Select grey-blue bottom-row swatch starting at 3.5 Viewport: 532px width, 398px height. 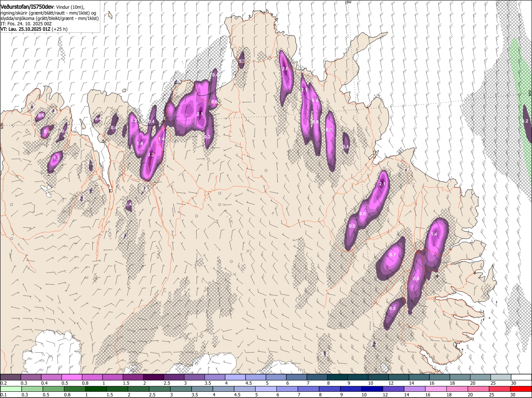202,389
